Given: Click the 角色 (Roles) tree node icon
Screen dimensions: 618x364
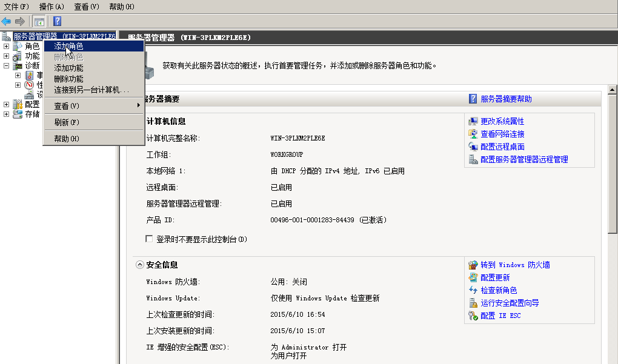Looking at the screenshot, I should 18,47.
